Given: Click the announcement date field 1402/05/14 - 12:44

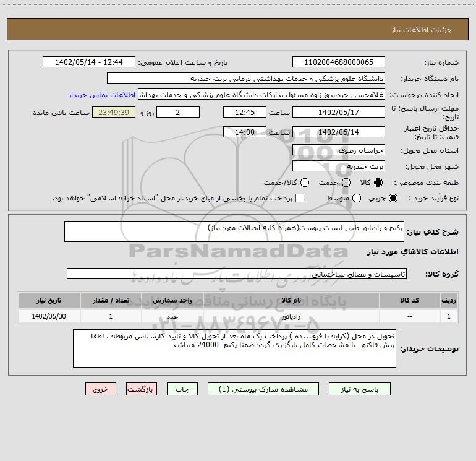Looking at the screenshot, I should tap(89, 62).
